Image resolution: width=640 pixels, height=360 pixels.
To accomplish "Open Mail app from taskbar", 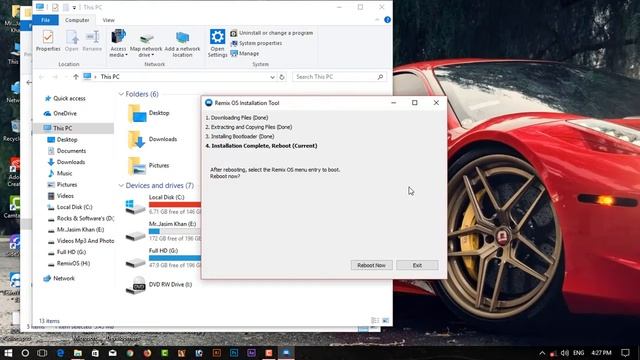I will click(112, 353).
